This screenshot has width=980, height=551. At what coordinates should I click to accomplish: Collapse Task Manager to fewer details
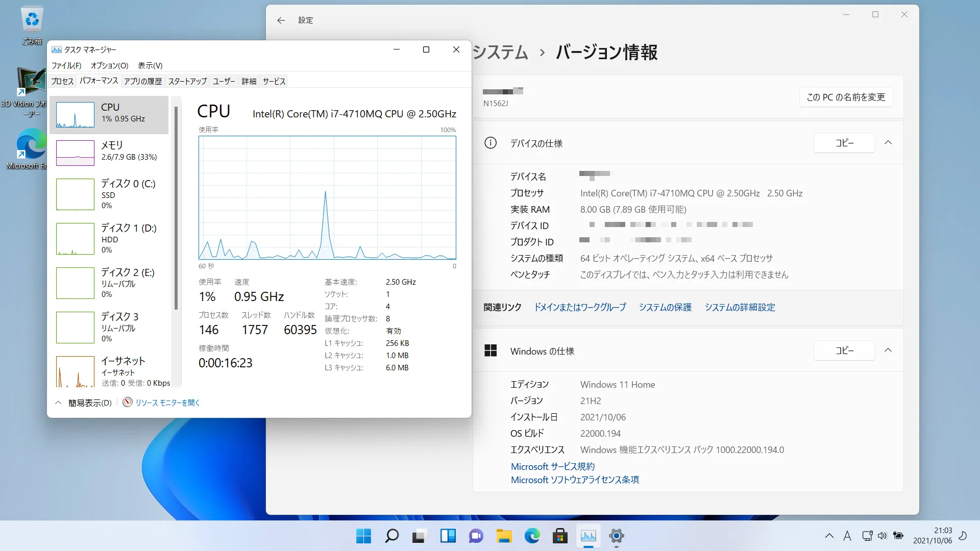83,403
